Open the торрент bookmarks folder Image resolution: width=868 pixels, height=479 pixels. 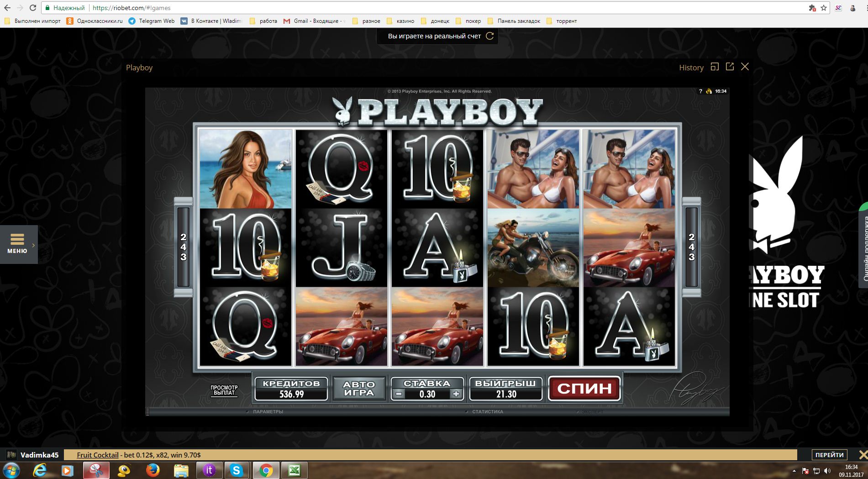pyautogui.click(x=562, y=21)
